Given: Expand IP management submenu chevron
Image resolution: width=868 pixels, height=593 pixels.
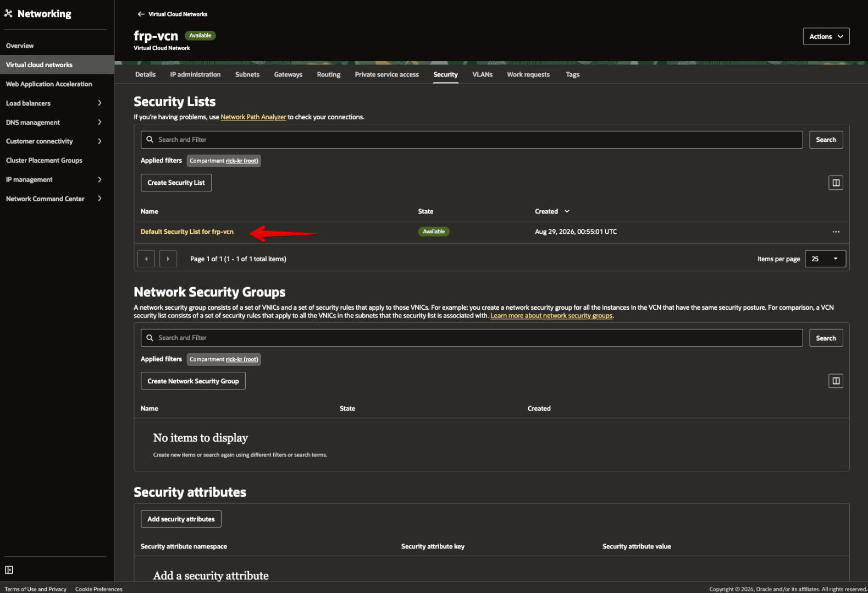Looking at the screenshot, I should (99, 179).
